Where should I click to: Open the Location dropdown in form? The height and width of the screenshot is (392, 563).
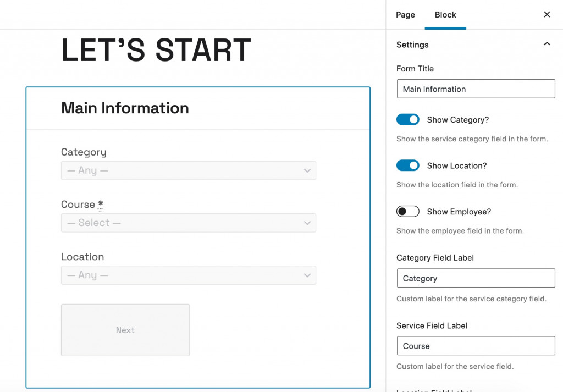(x=189, y=275)
